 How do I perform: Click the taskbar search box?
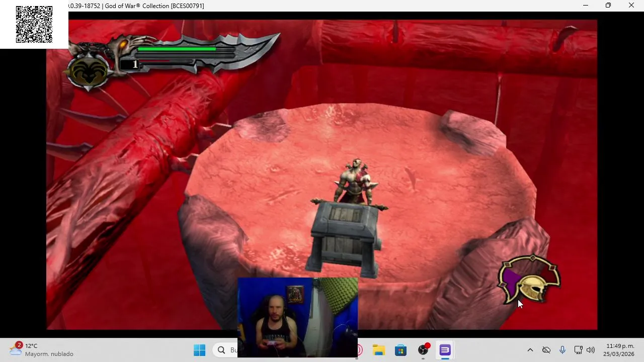click(225, 350)
